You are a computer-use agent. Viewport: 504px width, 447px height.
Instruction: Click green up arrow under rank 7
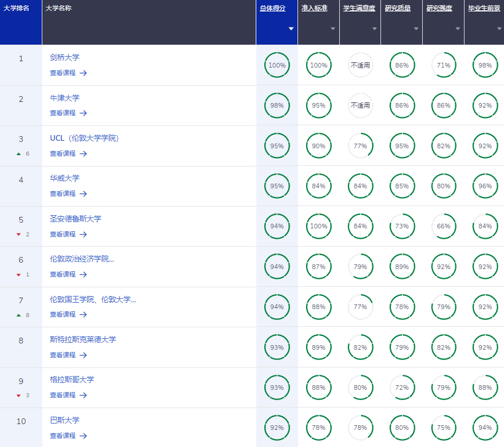pyautogui.click(x=19, y=315)
